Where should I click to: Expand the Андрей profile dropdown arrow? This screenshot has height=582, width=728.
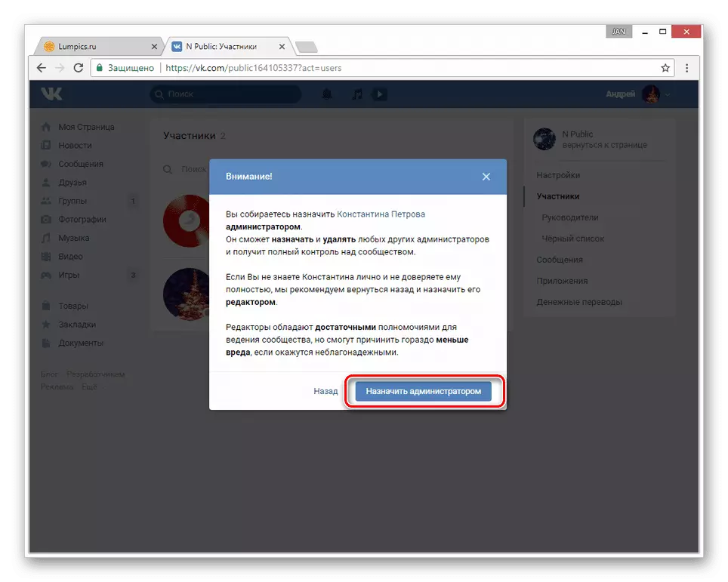coord(668,94)
